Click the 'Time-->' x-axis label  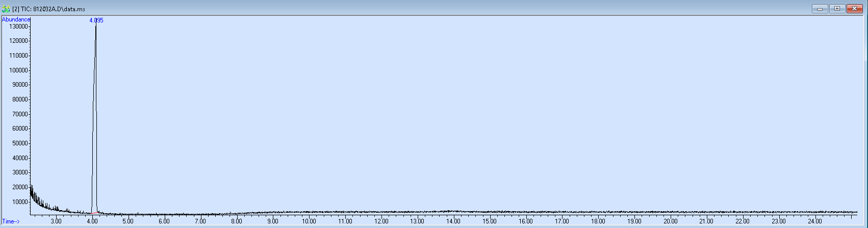tap(11, 221)
